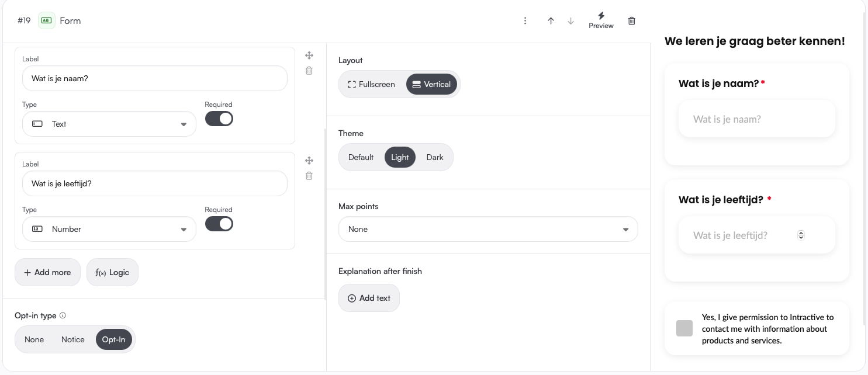Click the number stepper in the leeftijd preview field

(x=801, y=235)
